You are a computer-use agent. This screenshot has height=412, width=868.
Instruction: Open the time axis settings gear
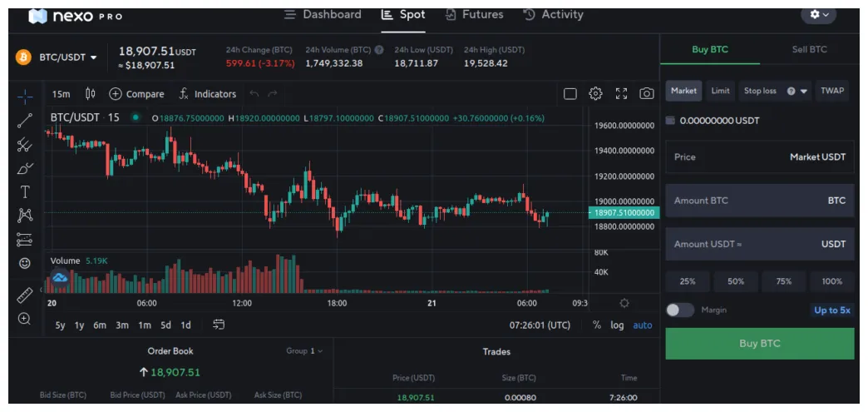pos(624,303)
